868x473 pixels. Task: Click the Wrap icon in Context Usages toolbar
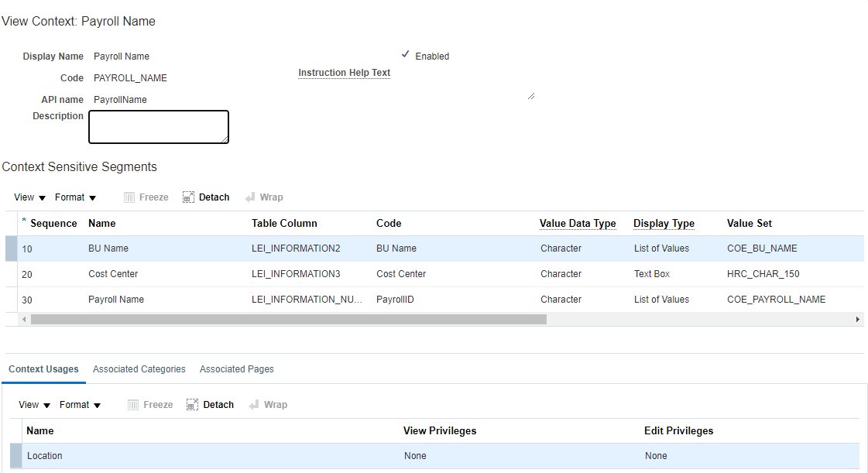tap(254, 405)
